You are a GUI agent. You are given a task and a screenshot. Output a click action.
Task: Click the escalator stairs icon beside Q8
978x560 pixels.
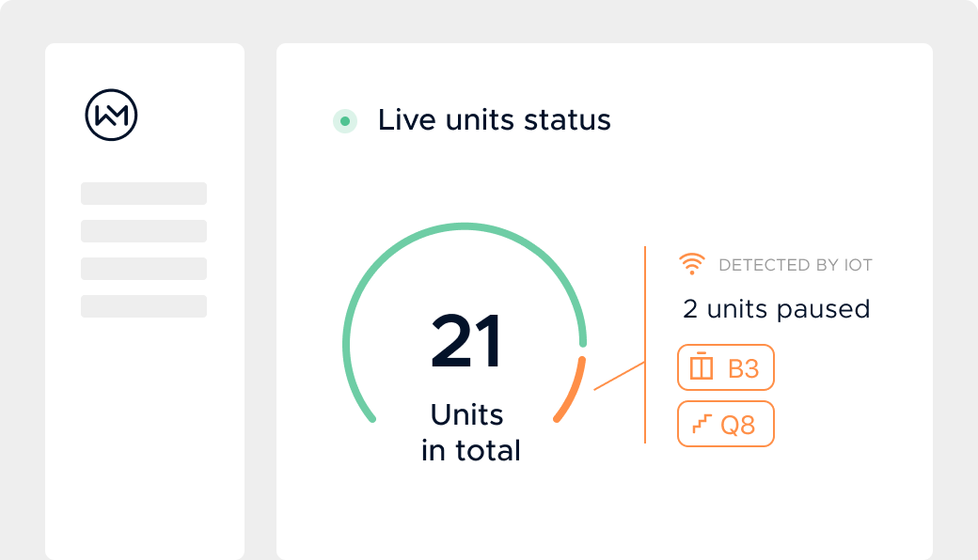point(701,425)
